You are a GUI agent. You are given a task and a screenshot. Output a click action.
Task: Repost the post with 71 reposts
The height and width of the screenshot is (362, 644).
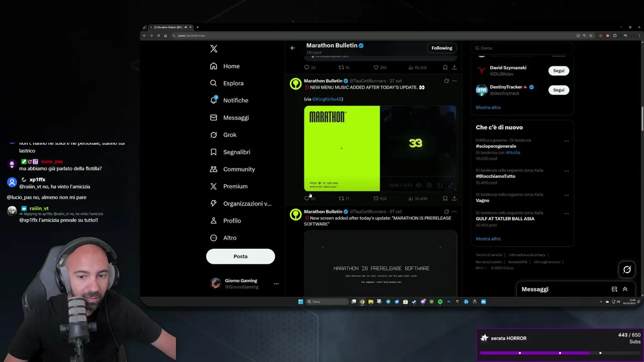pos(341,199)
